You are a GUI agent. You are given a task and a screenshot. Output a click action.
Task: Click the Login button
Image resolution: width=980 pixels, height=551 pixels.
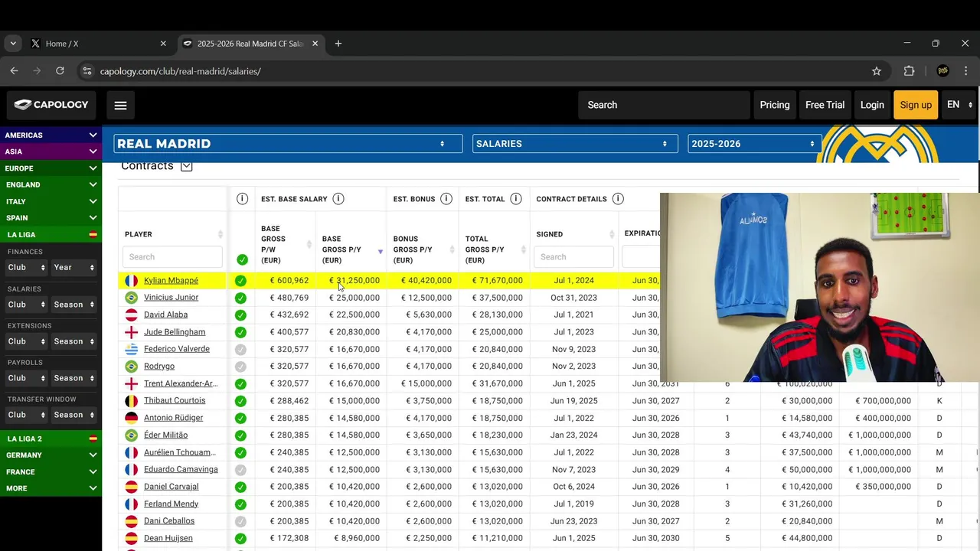pos(872,105)
